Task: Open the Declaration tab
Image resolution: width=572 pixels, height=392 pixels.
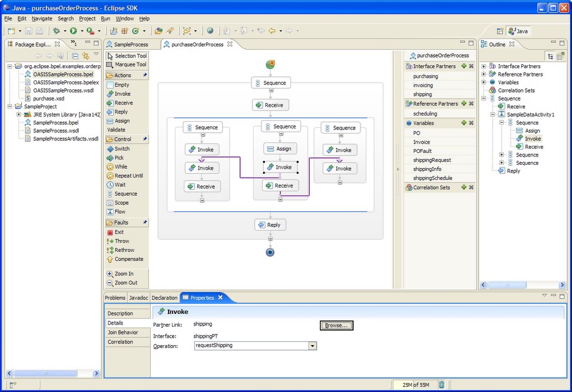Action: pos(165,298)
